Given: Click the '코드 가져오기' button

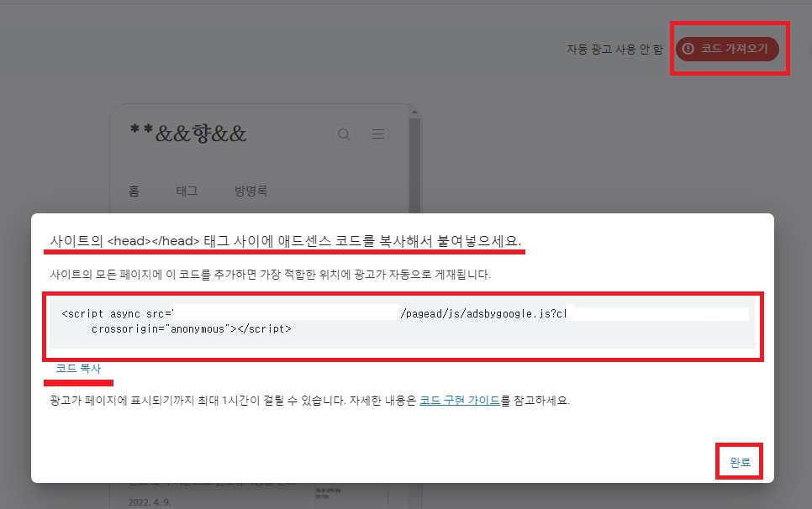Looking at the screenshot, I should (x=727, y=49).
